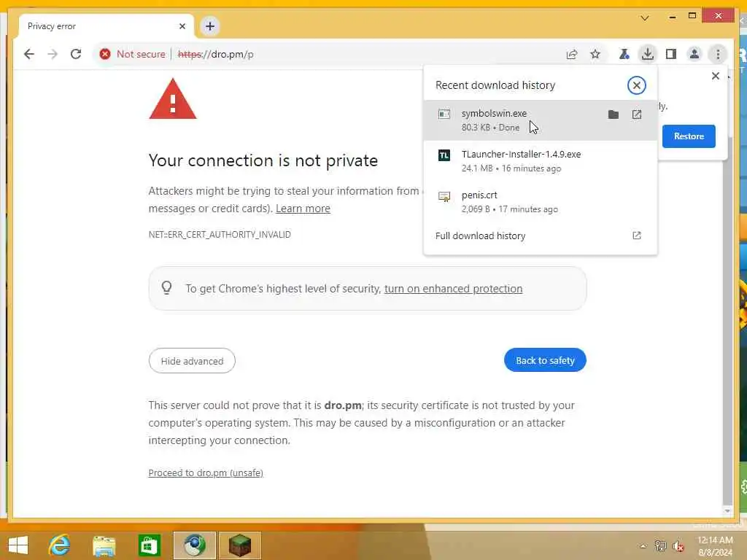Open the Chrome Labs flask icon
This screenshot has height=560, width=747.
point(624,54)
